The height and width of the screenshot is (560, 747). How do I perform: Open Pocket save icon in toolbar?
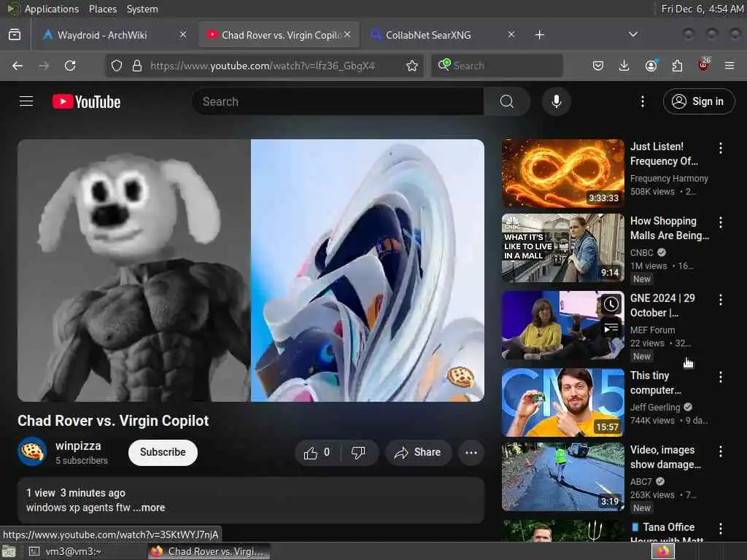click(x=598, y=66)
